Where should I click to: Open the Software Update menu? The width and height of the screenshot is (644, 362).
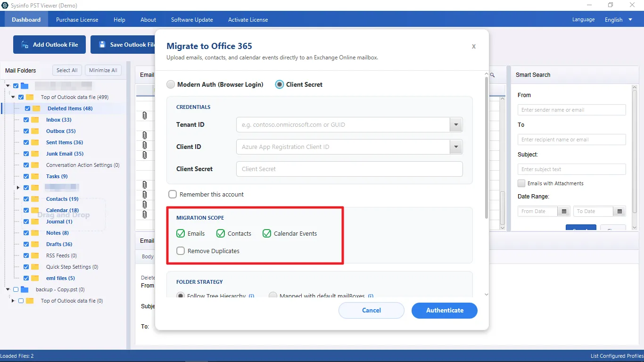point(192,20)
